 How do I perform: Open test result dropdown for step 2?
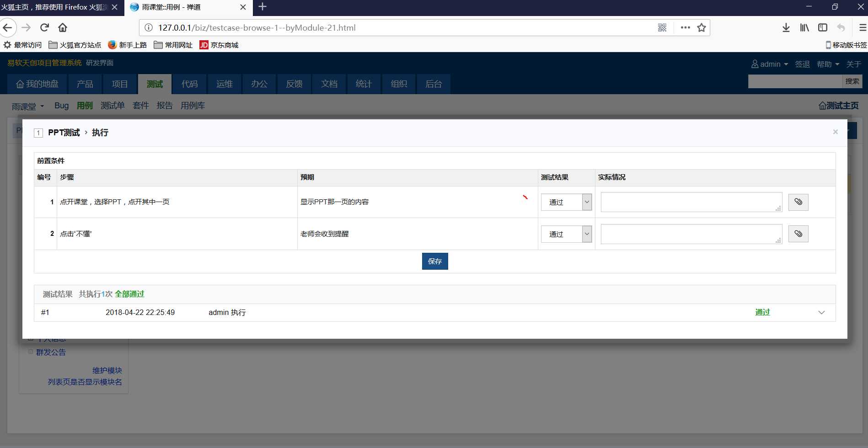(566, 234)
